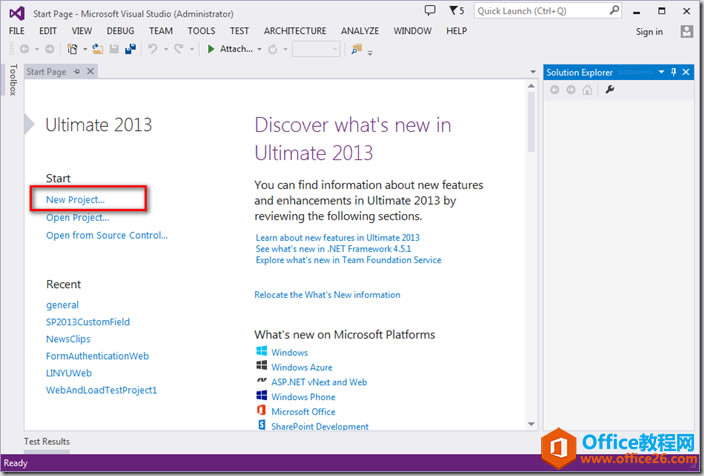Click the Find in Files toolbar icon
The height and width of the screenshot is (476, 704).
click(x=357, y=49)
